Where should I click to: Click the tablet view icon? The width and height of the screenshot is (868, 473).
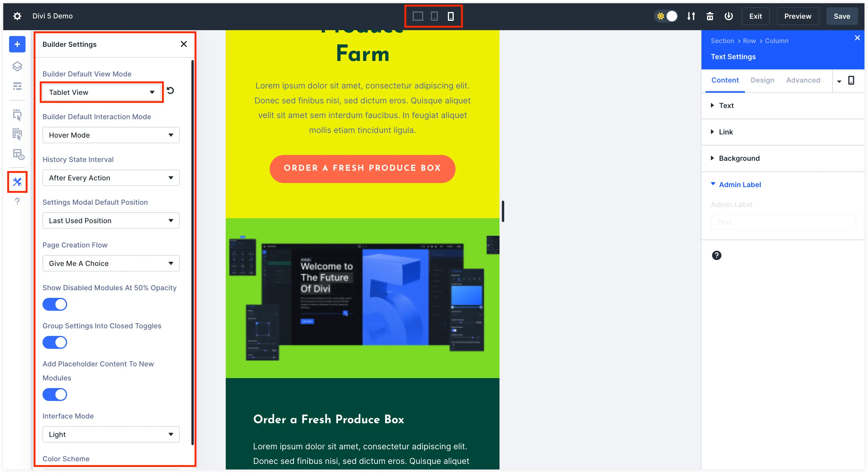pos(434,16)
